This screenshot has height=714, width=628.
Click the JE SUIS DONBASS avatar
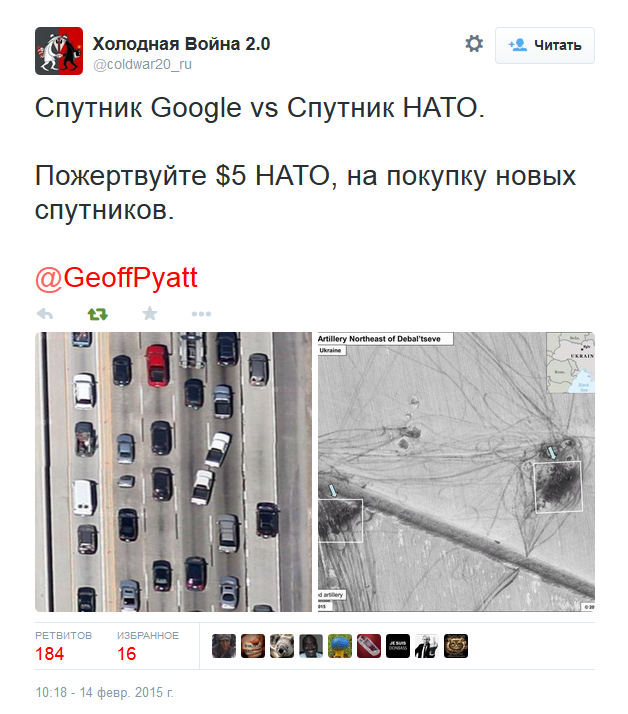click(x=398, y=646)
